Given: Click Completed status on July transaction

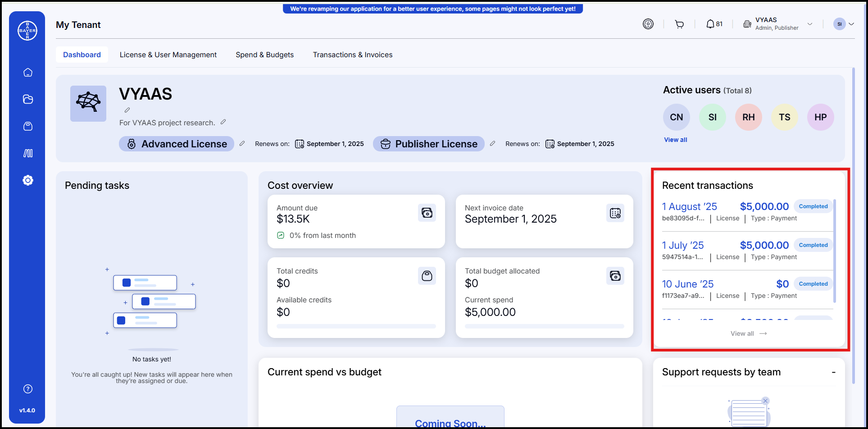Looking at the screenshot, I should [x=813, y=245].
